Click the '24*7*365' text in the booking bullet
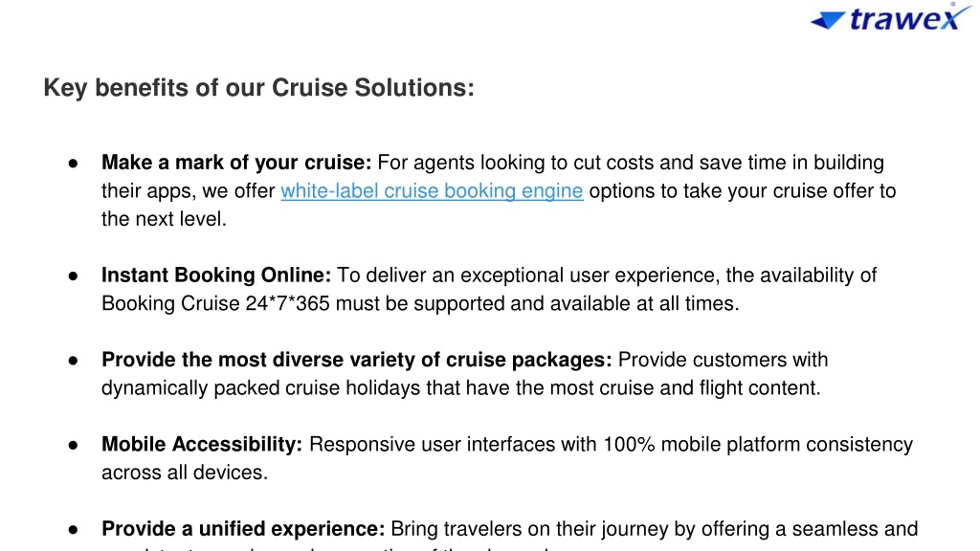Screen dimensions: 980x551 [x=287, y=303]
